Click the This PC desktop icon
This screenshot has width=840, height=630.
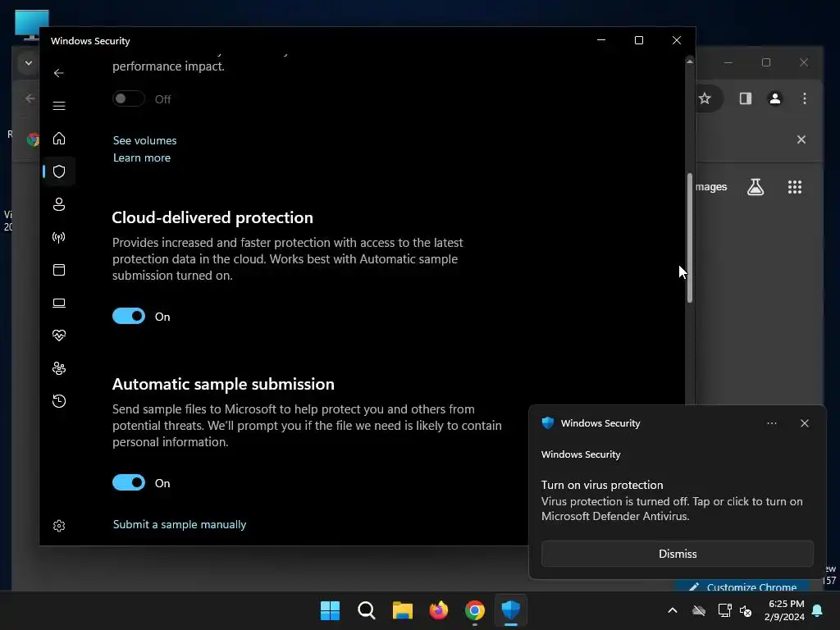click(32, 25)
